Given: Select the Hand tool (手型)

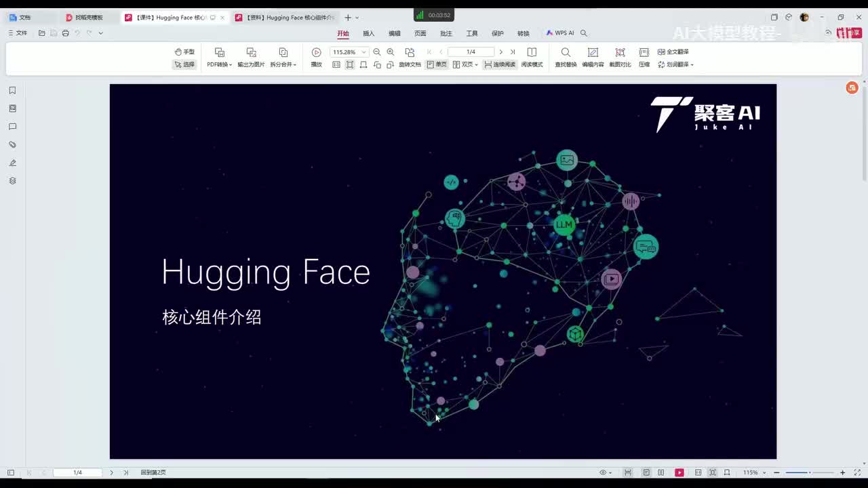Looking at the screenshot, I should (184, 52).
